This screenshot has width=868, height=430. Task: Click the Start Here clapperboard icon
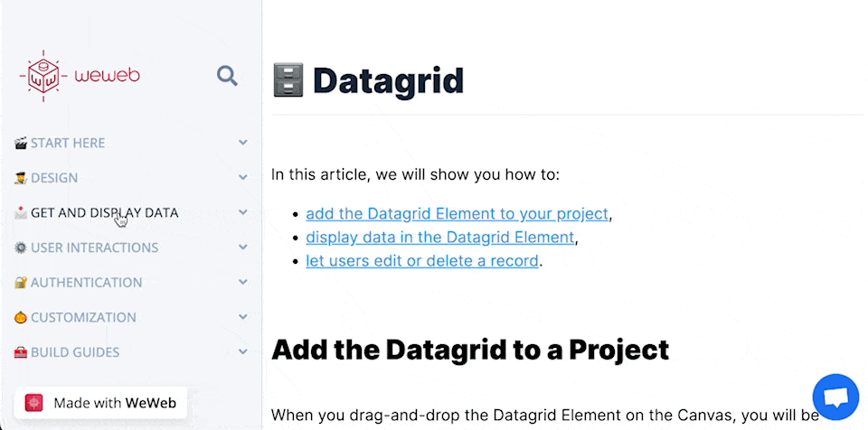[x=21, y=143]
